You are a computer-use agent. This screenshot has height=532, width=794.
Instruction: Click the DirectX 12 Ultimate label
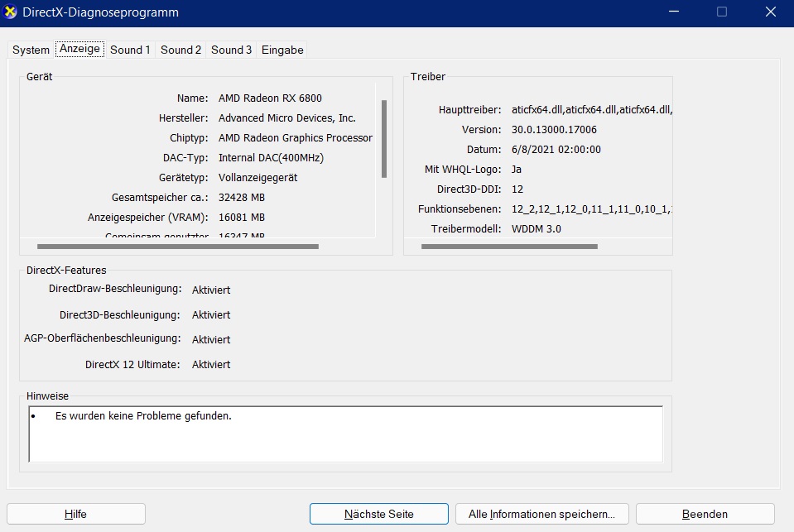(132, 364)
